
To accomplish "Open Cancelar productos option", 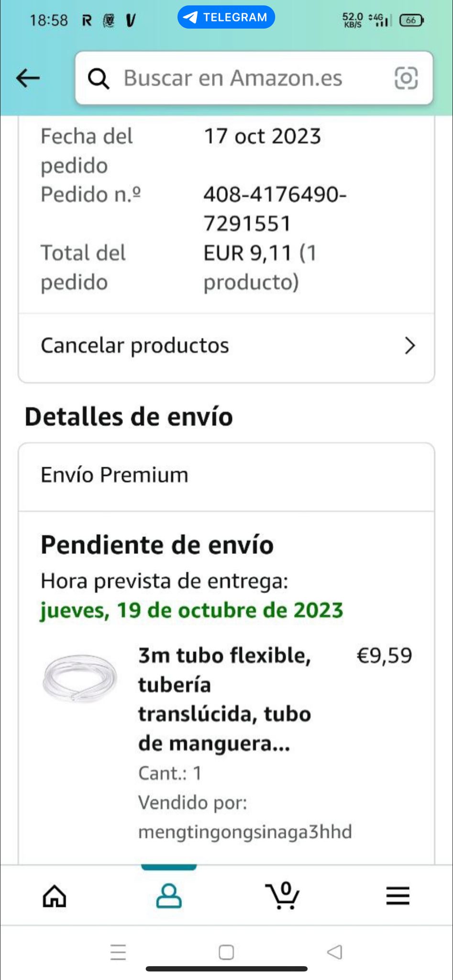I will tap(135, 345).
